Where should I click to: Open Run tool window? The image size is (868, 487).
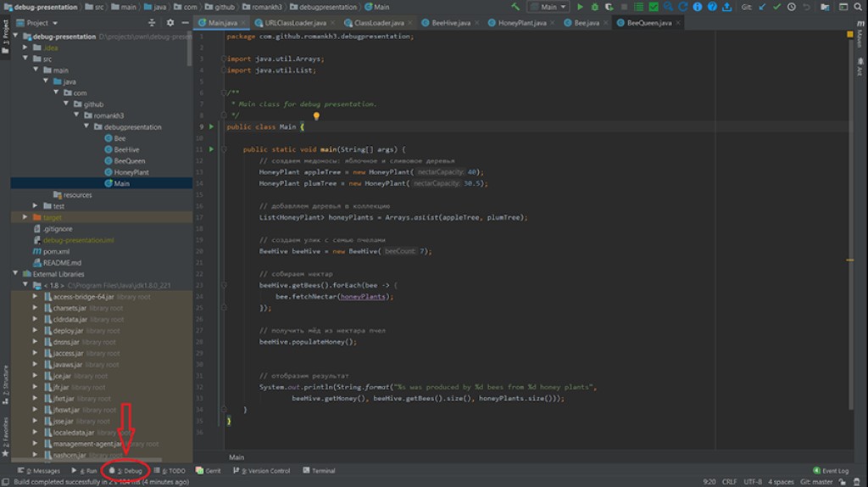point(84,471)
